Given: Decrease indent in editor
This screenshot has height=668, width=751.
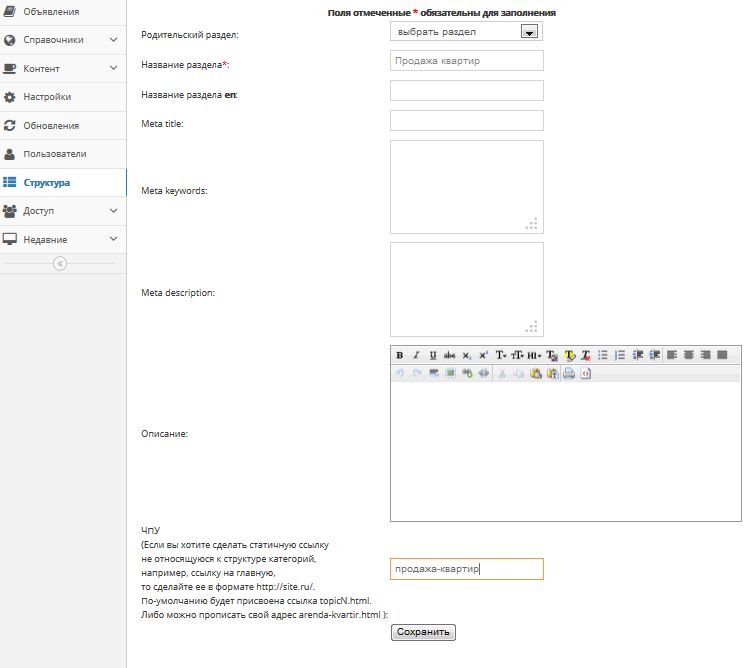Looking at the screenshot, I should [637, 355].
